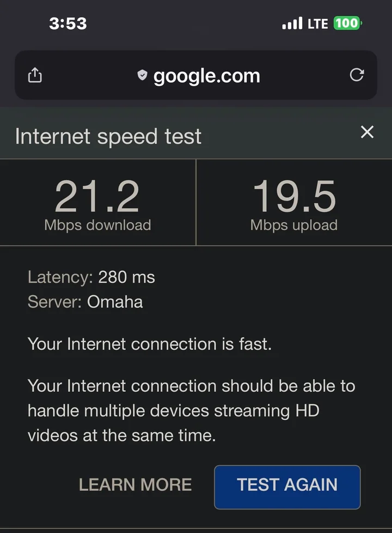
Task: Tap the multiple devices streaming HD paragraph
Action: pyautogui.click(x=191, y=411)
